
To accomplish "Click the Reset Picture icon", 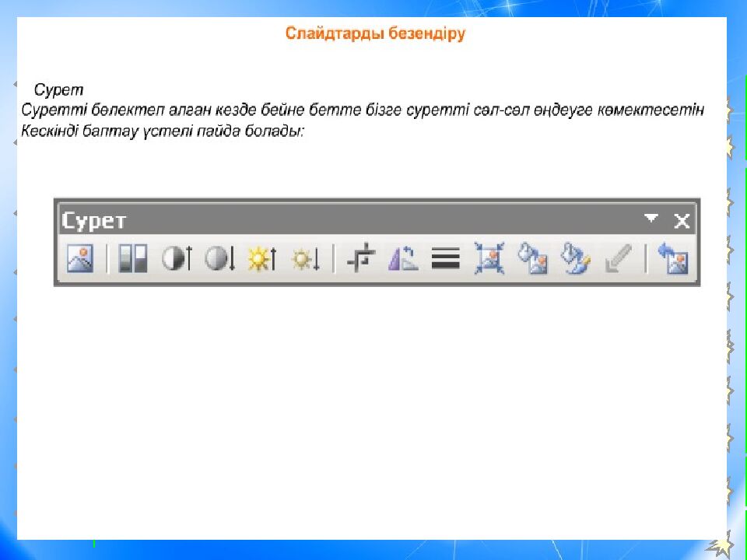I will pos(673,259).
